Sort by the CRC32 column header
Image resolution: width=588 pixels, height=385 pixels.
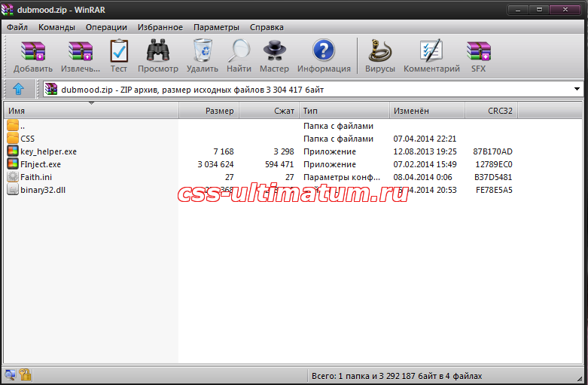(x=491, y=111)
